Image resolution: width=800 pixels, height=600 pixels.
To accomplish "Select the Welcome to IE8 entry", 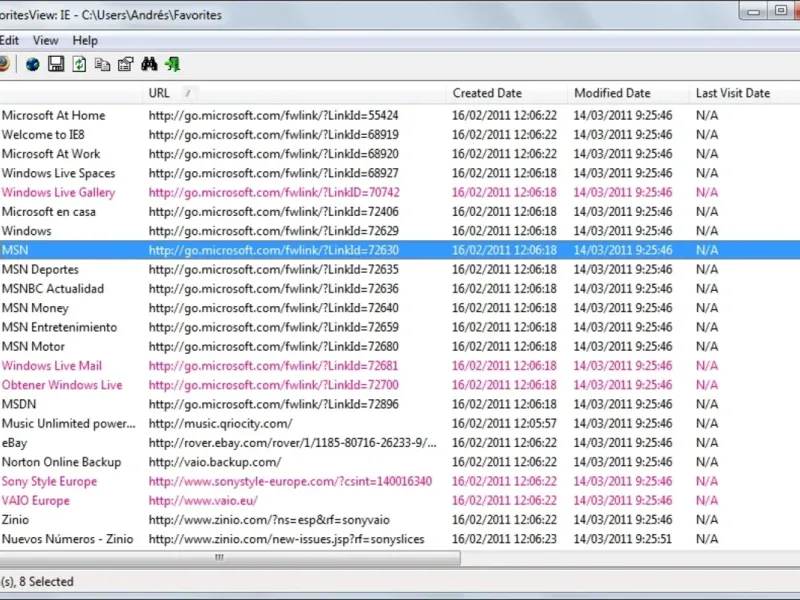I will [43, 135].
